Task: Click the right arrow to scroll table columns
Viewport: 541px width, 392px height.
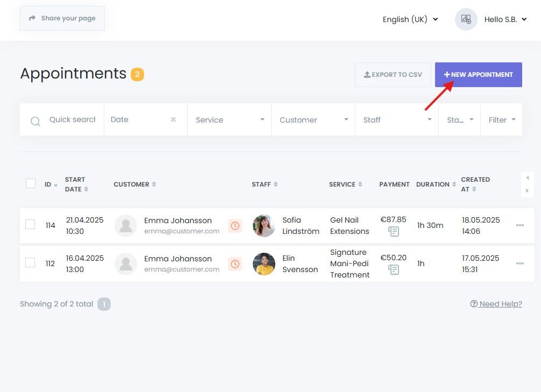Action: (528, 189)
